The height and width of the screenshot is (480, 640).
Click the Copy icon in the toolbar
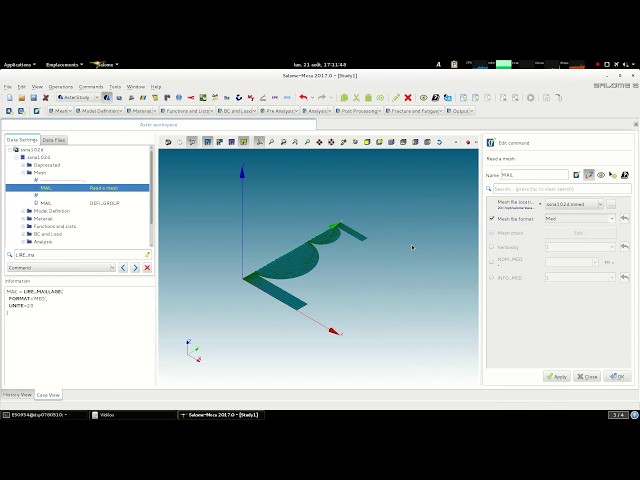click(344, 98)
